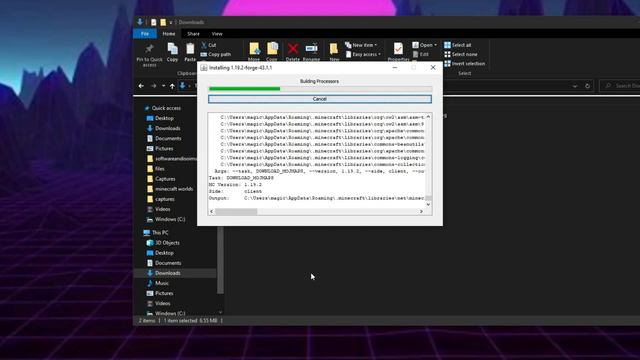Minimize the Forge installer window
This screenshot has height=360, width=640.
[x=395, y=67]
